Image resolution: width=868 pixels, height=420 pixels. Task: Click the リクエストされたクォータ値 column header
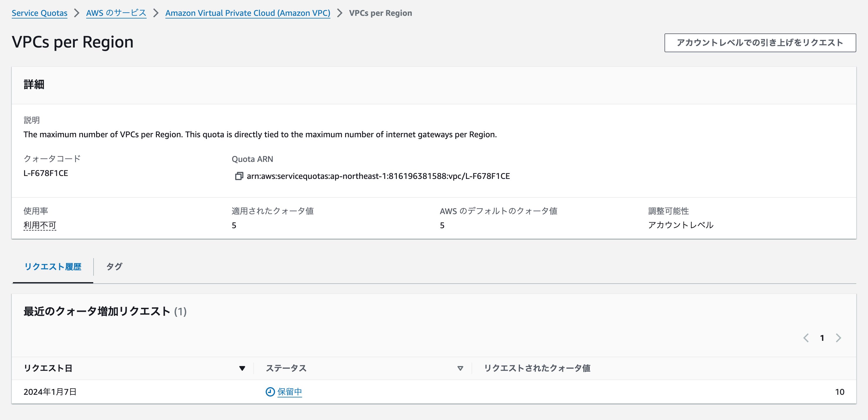[x=537, y=368]
